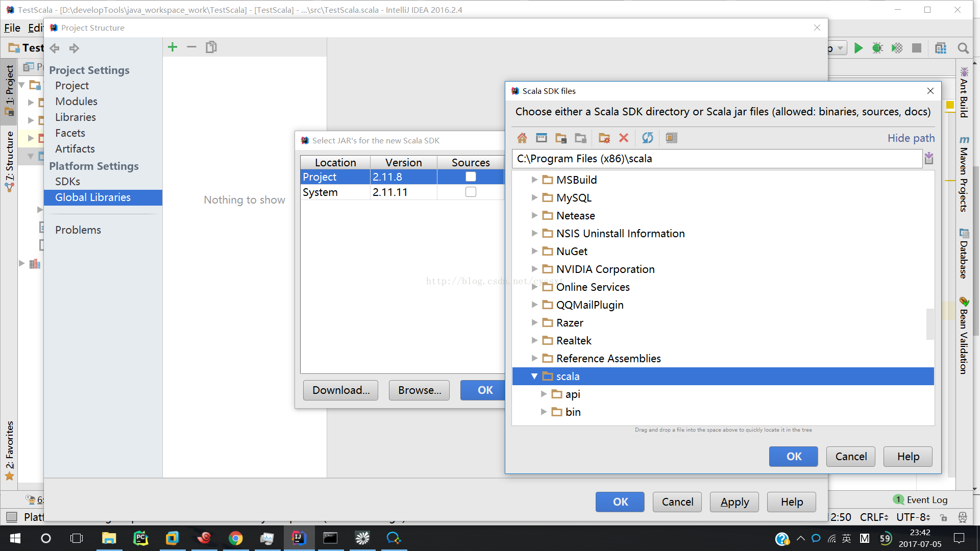Click Browse button in Select JAR's dialog

click(x=419, y=390)
